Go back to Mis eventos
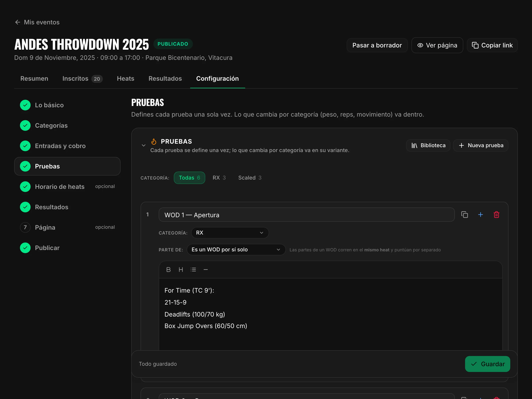The image size is (532, 399). click(x=37, y=22)
